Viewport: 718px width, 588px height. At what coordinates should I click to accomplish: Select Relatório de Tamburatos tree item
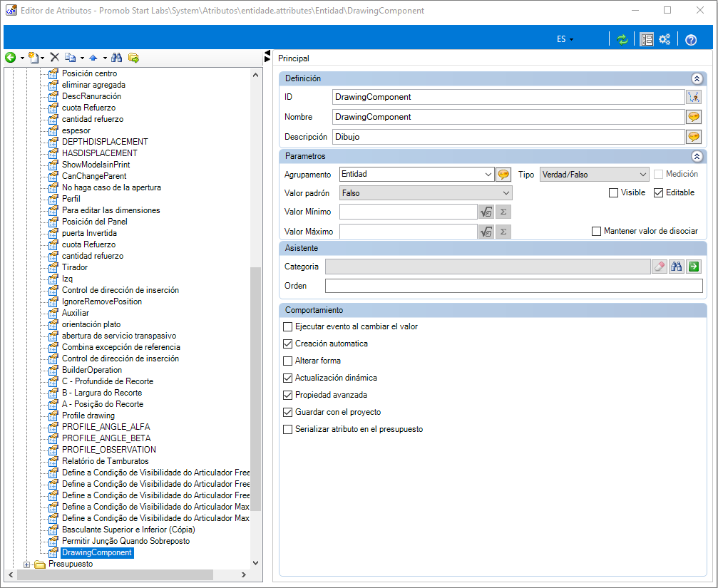pos(106,461)
